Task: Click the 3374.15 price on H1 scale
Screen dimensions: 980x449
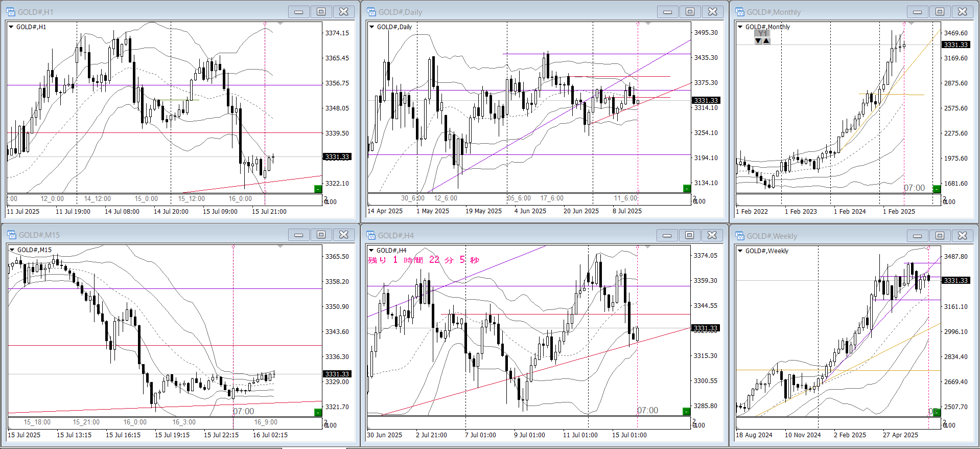Action: pyautogui.click(x=337, y=33)
